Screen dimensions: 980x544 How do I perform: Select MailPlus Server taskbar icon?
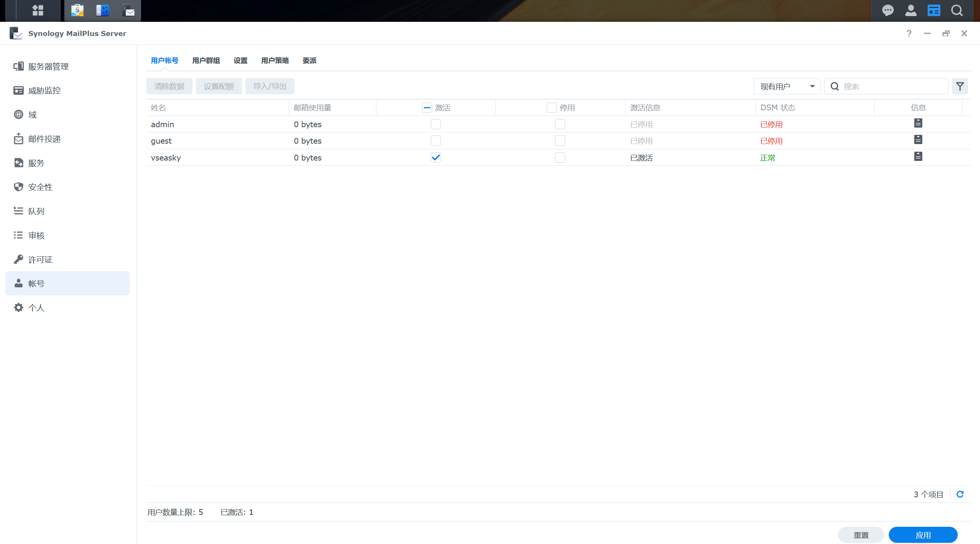coord(128,10)
